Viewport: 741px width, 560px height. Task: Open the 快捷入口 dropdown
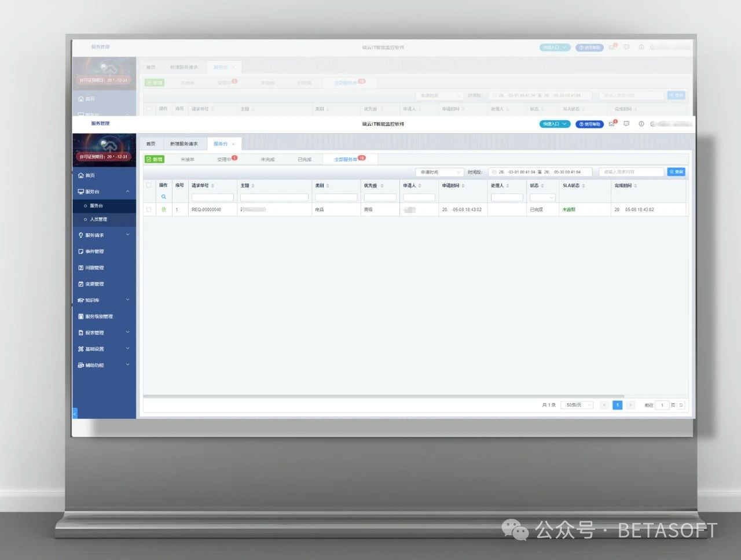(x=555, y=124)
